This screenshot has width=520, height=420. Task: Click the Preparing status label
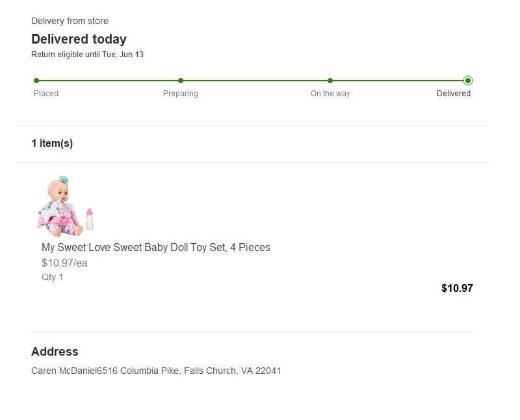pos(181,94)
